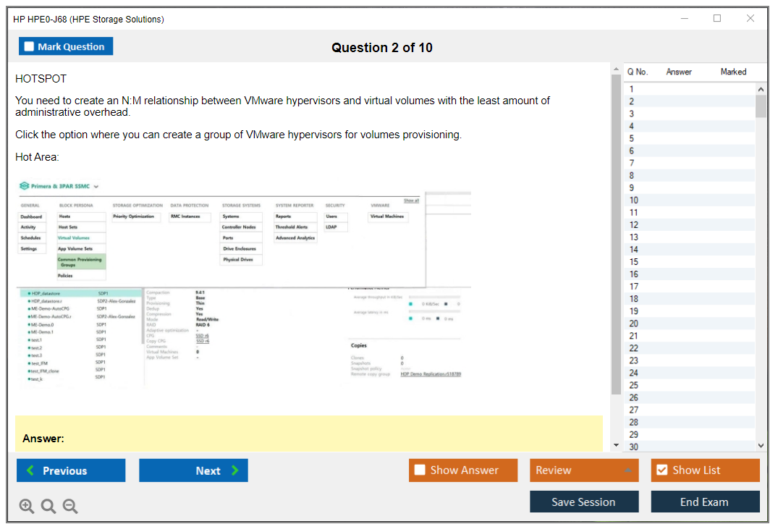Image resolution: width=778 pixels, height=532 pixels.
Task: Click the Show all link in the menu
Action: click(411, 200)
